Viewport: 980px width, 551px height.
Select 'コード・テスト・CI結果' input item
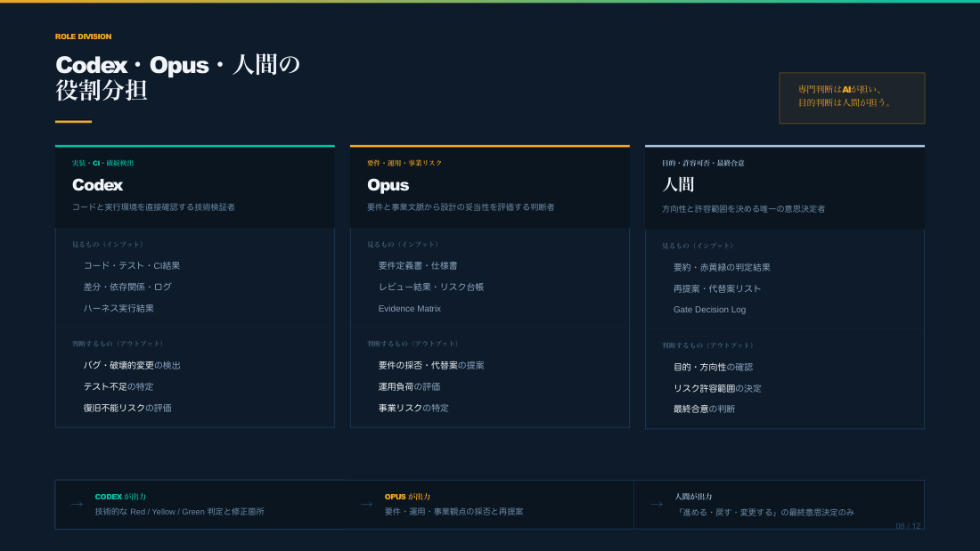tap(131, 265)
